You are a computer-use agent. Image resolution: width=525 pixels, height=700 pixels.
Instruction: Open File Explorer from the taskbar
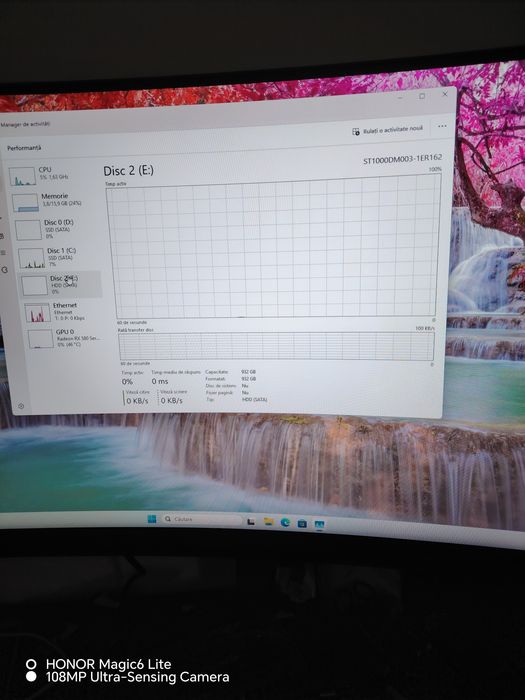coord(268,521)
